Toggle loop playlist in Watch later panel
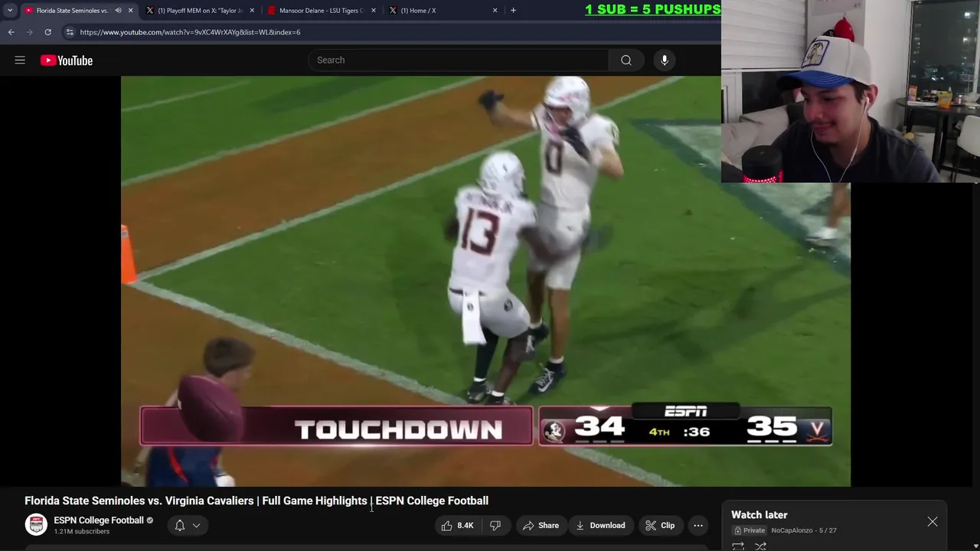The height and width of the screenshot is (551, 980). [x=738, y=546]
